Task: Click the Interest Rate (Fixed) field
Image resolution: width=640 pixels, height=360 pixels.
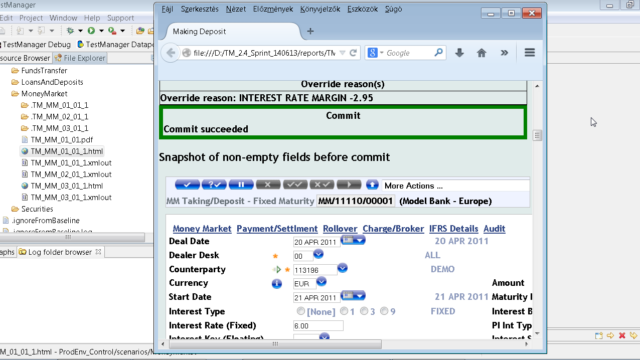Action: coord(318,326)
